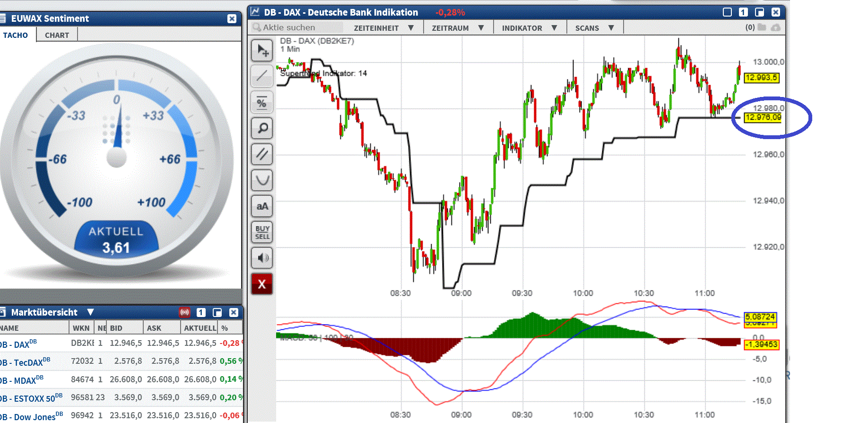Select the trend line drawing tool
868x423 pixels.
(x=262, y=76)
